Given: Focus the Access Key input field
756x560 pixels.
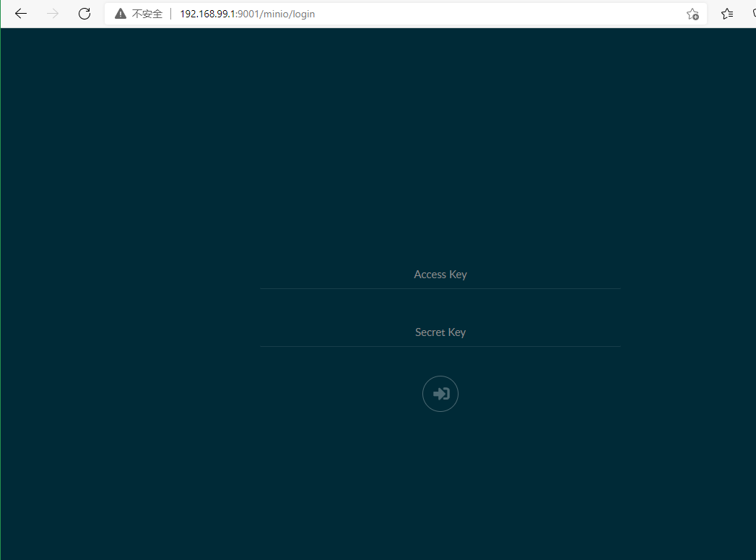Looking at the screenshot, I should pyautogui.click(x=440, y=275).
